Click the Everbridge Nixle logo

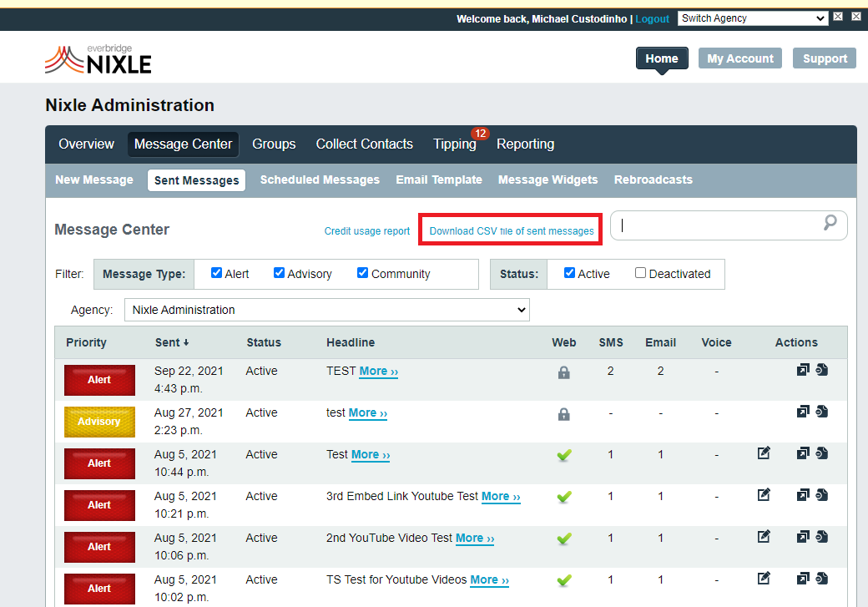98,60
